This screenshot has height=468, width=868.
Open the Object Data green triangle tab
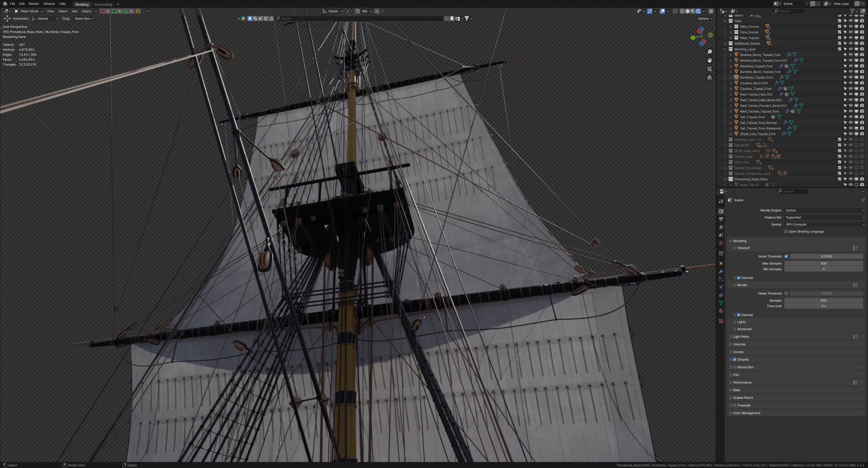coord(721,303)
